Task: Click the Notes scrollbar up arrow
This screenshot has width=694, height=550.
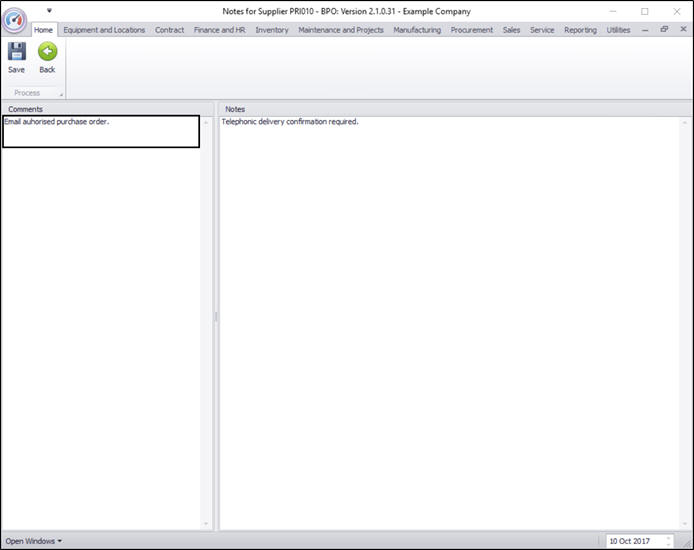Action: pos(685,123)
